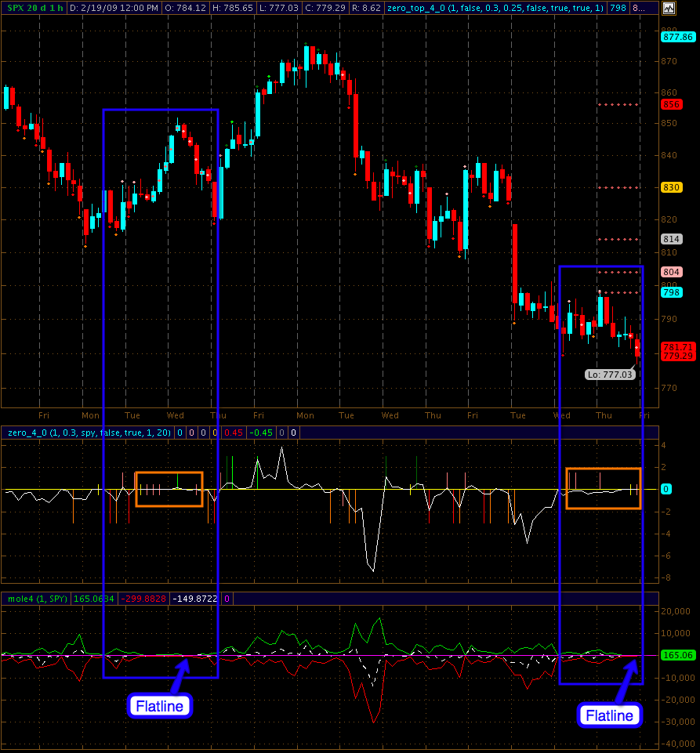Click the chart settings icon at top right
Image resolution: width=700 pixels, height=753 pixels.
coord(667,8)
